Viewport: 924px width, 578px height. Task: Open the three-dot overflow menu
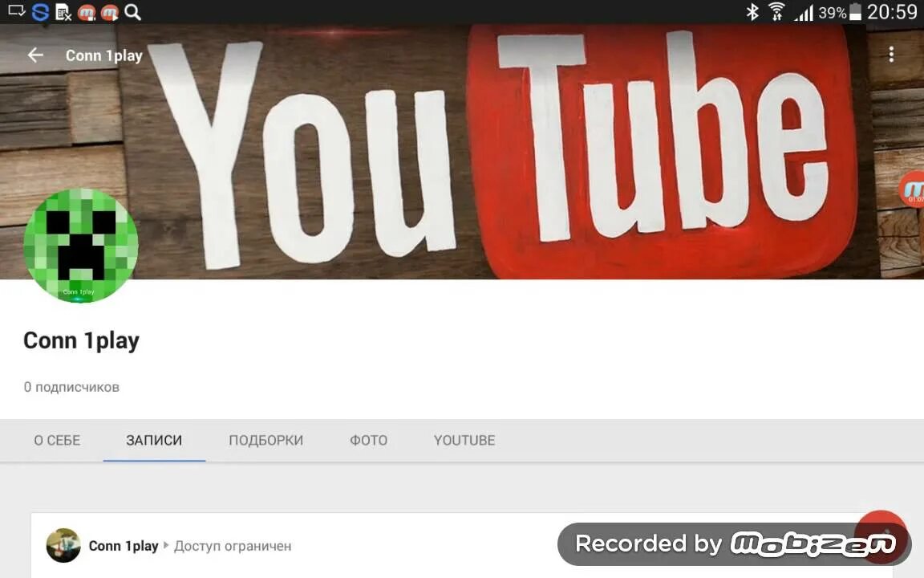pos(891,55)
